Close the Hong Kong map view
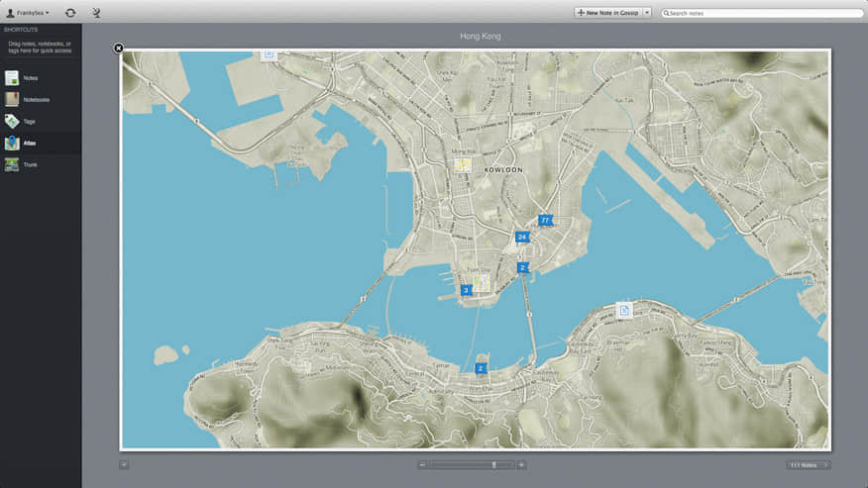 [x=119, y=49]
